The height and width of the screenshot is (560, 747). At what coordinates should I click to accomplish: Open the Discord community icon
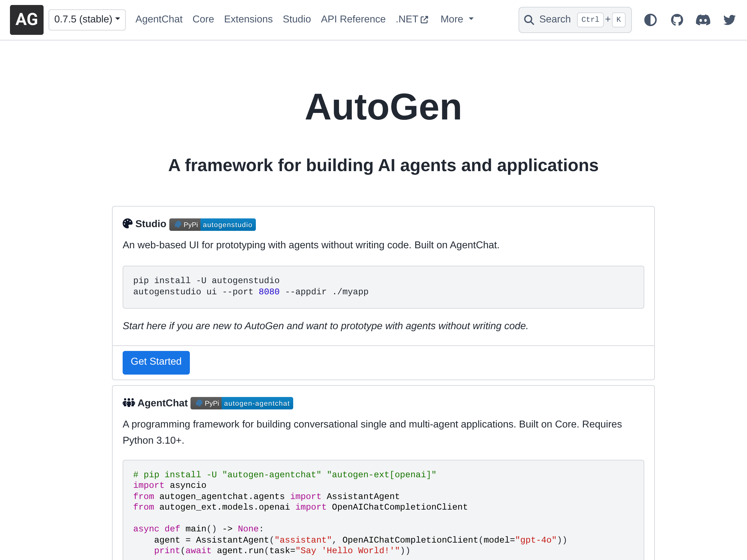pyautogui.click(x=703, y=20)
